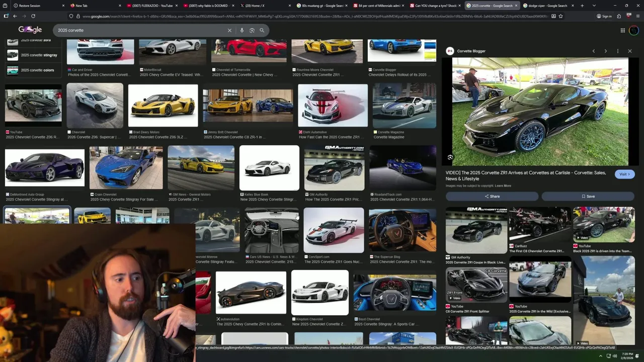The width and height of the screenshot is (644, 362).
Task: Switch to the Home / X tab
Action: (264, 6)
